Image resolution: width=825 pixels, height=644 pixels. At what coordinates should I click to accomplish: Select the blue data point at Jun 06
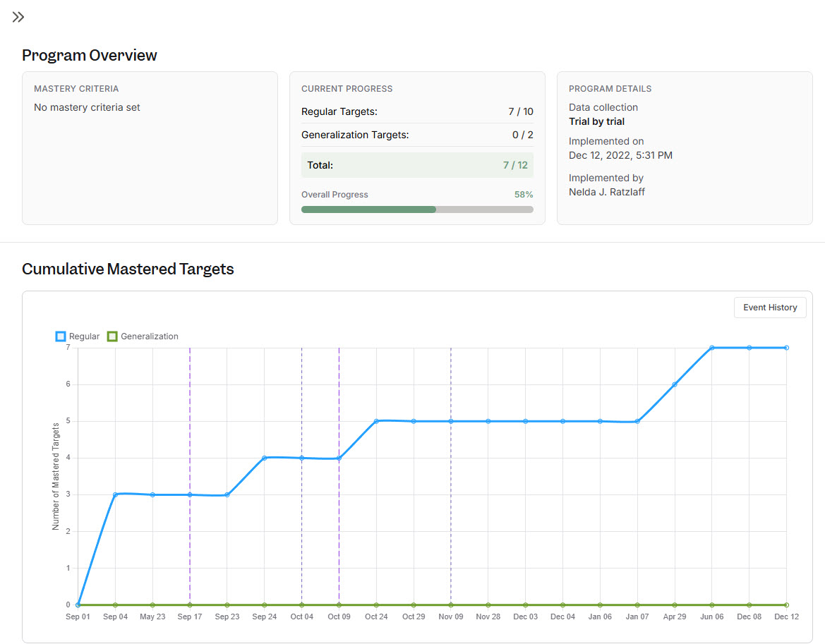712,348
